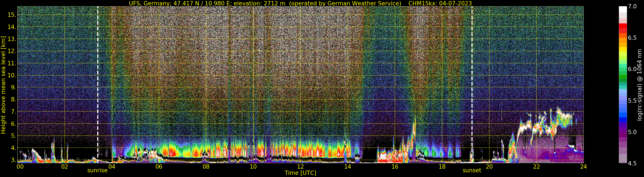Click the green segment of the colorbar
Viewport: 644px width, 177px height.
tap(623, 76)
